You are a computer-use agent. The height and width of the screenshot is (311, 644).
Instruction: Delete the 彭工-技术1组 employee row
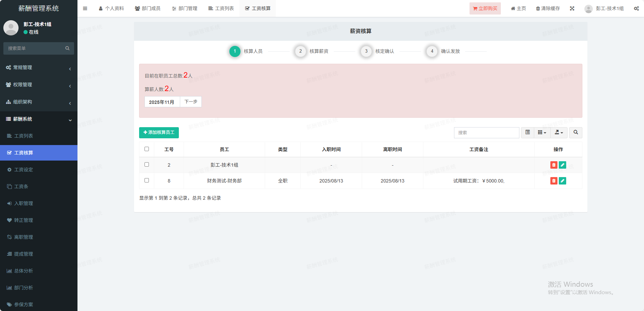[x=553, y=165]
